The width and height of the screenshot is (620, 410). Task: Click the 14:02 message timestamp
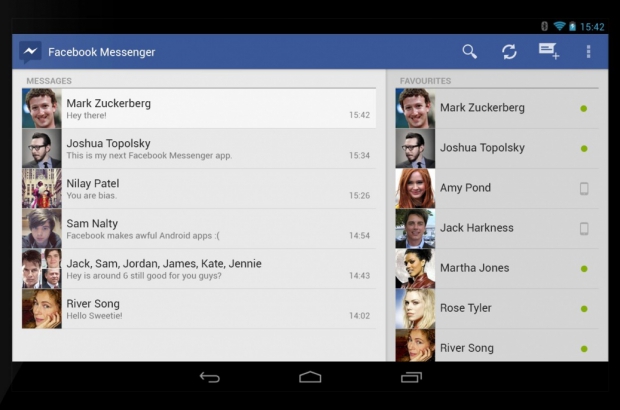point(359,316)
